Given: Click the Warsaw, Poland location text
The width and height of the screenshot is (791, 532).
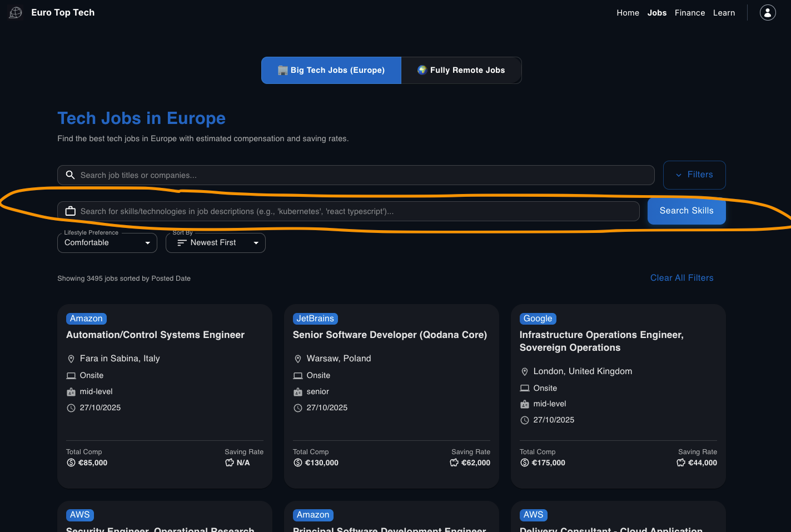Looking at the screenshot, I should [x=339, y=359].
